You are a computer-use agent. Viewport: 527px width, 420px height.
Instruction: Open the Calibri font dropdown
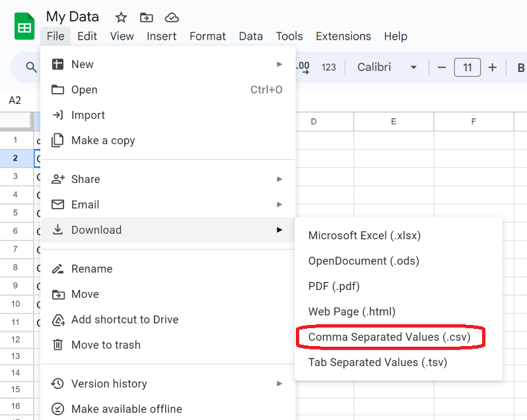pyautogui.click(x=387, y=67)
